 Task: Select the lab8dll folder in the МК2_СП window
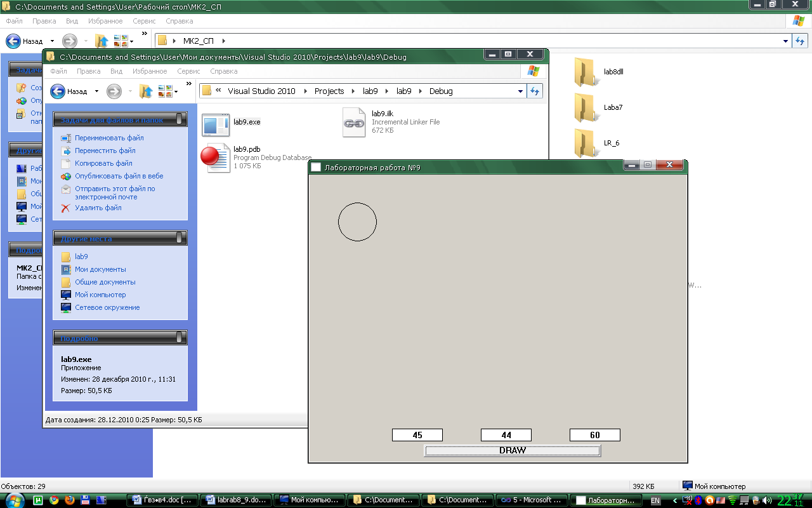click(x=587, y=72)
